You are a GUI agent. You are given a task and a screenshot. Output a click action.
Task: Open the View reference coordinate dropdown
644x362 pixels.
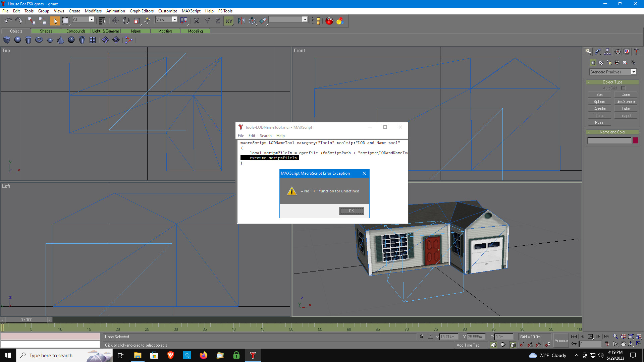pos(174,19)
